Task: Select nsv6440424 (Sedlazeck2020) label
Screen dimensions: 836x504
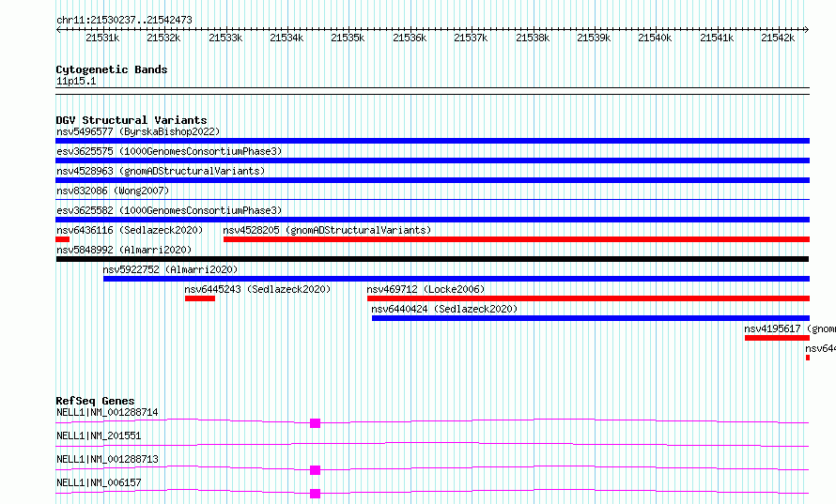Action: coord(444,309)
